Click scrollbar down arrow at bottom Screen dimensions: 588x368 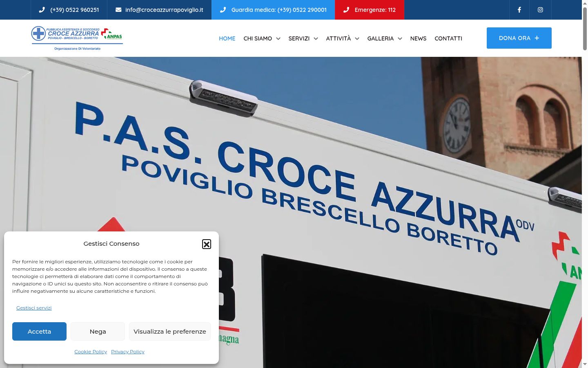tap(585, 364)
